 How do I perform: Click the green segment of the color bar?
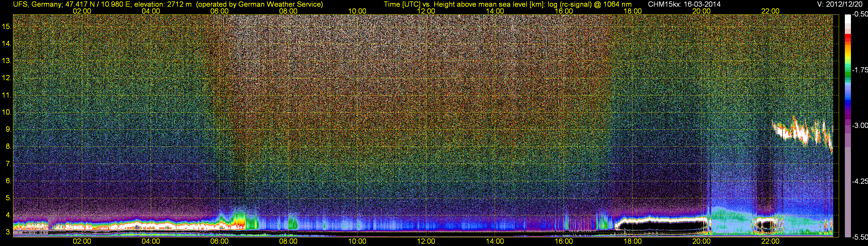coord(847,74)
